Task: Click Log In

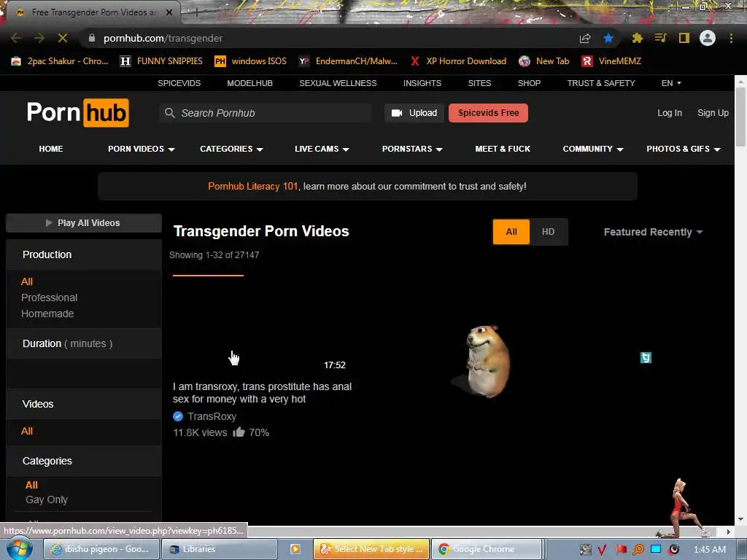Action: (670, 113)
